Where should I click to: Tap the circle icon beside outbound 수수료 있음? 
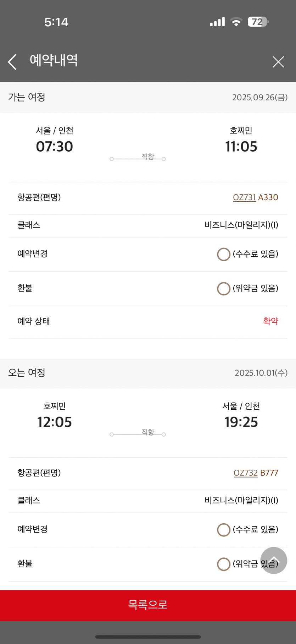pos(224,254)
